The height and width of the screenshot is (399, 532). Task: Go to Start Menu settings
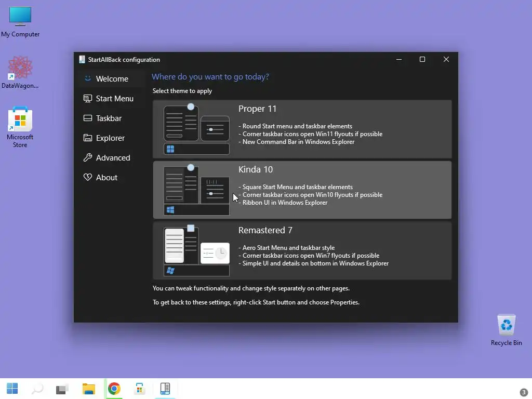[111, 98]
